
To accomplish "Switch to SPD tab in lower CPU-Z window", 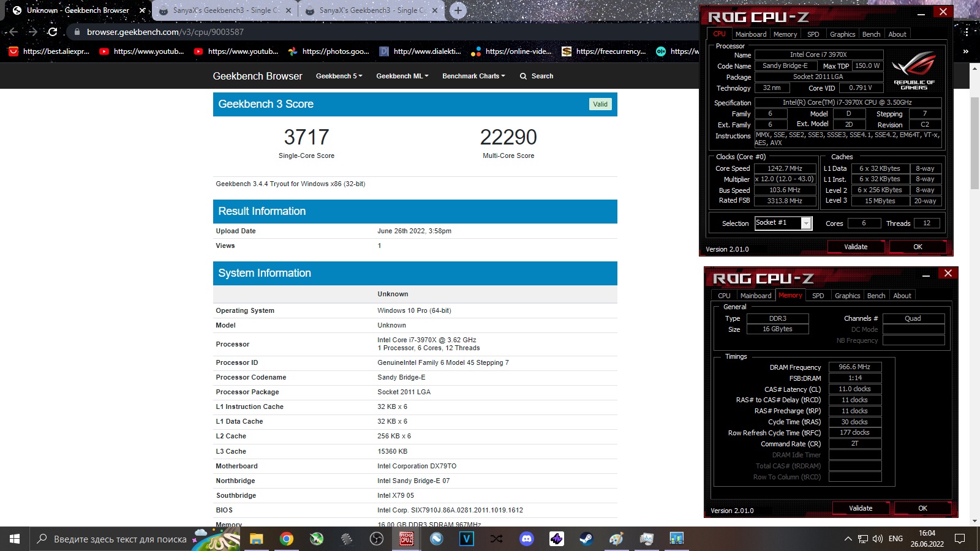I will tap(818, 296).
